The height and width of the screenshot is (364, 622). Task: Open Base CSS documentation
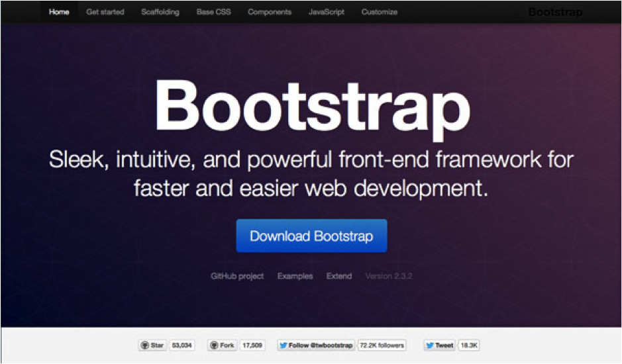tap(213, 12)
